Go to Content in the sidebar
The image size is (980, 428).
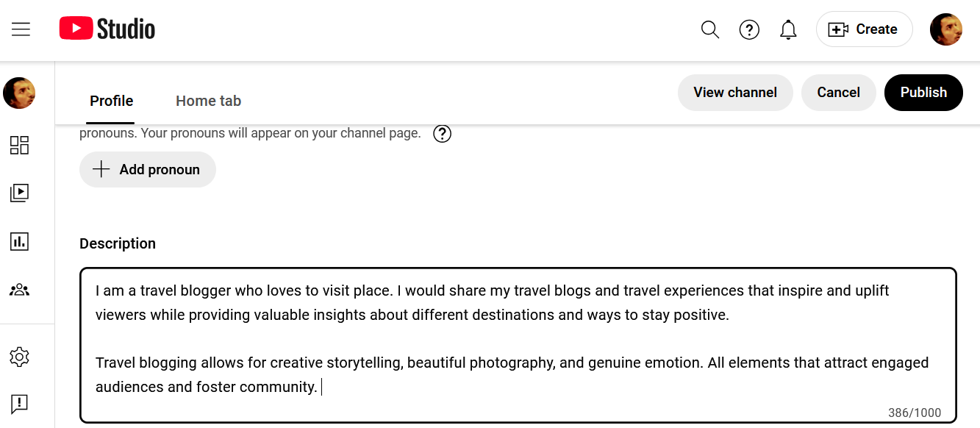tap(19, 193)
